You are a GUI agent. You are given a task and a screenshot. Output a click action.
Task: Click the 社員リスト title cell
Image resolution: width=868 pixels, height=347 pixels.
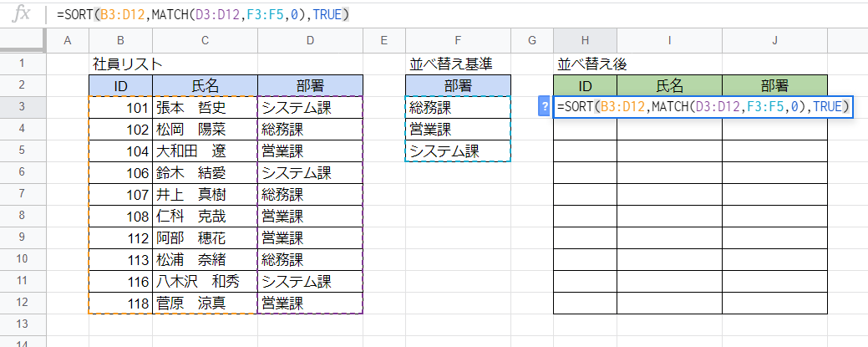coord(120,64)
